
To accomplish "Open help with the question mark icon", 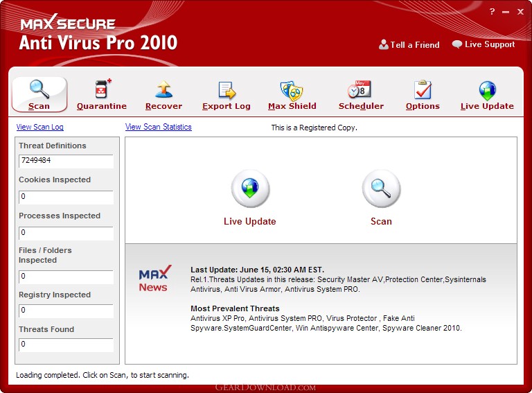I will tap(493, 12).
